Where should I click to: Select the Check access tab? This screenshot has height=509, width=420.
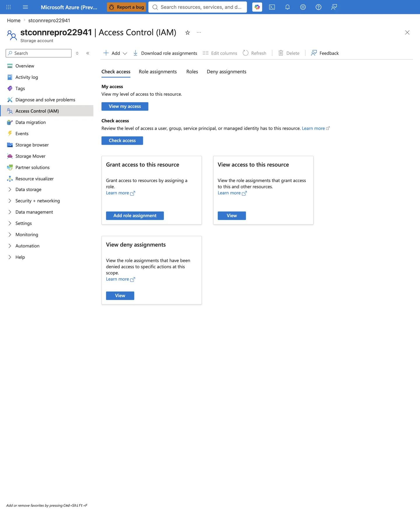pos(116,72)
